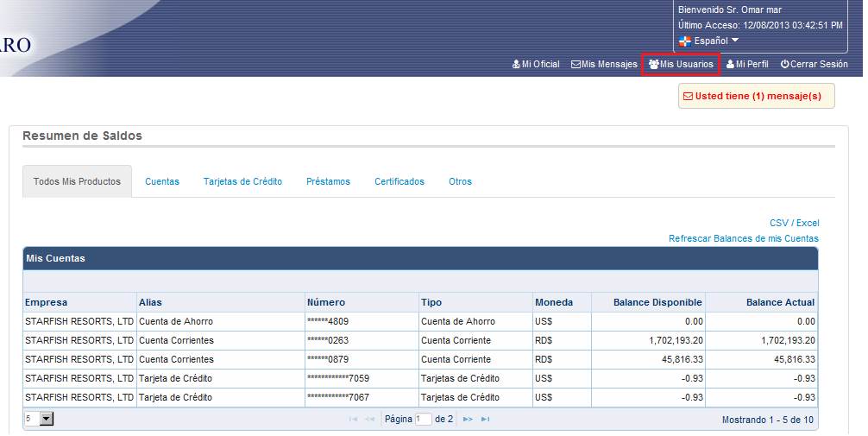868x436 pixels.
Task: Jump to last page of accounts
Action: [x=485, y=419]
